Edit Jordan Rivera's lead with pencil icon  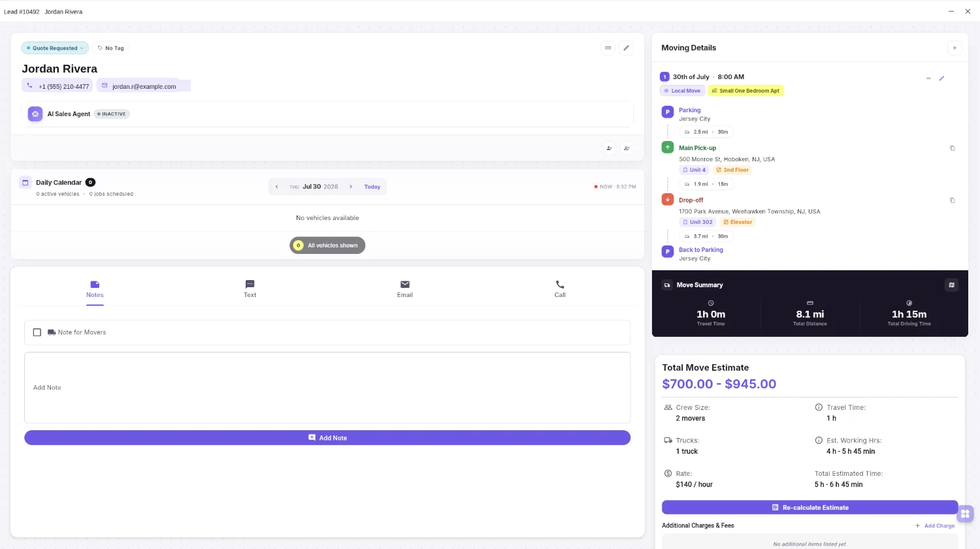coord(626,48)
